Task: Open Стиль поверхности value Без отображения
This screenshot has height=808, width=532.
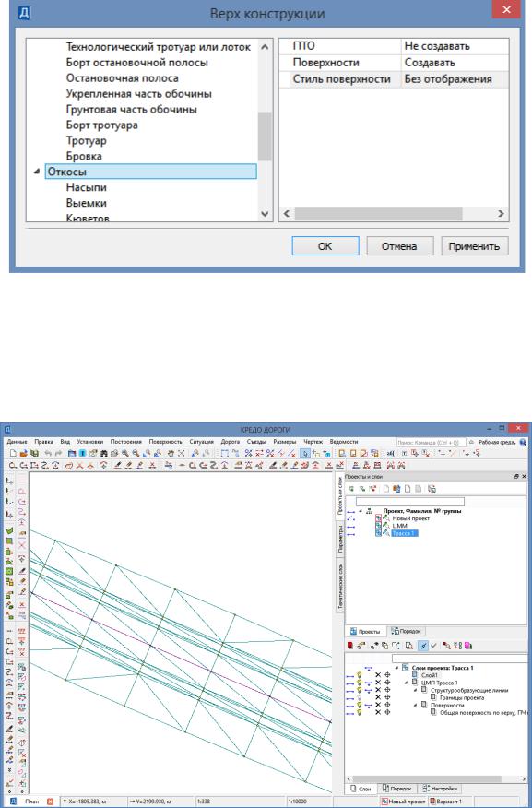Action: tap(455, 78)
